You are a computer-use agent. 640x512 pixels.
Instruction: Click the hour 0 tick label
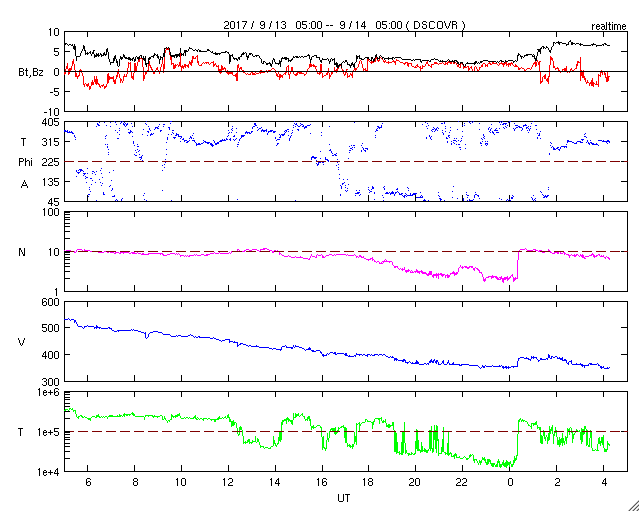click(x=510, y=481)
